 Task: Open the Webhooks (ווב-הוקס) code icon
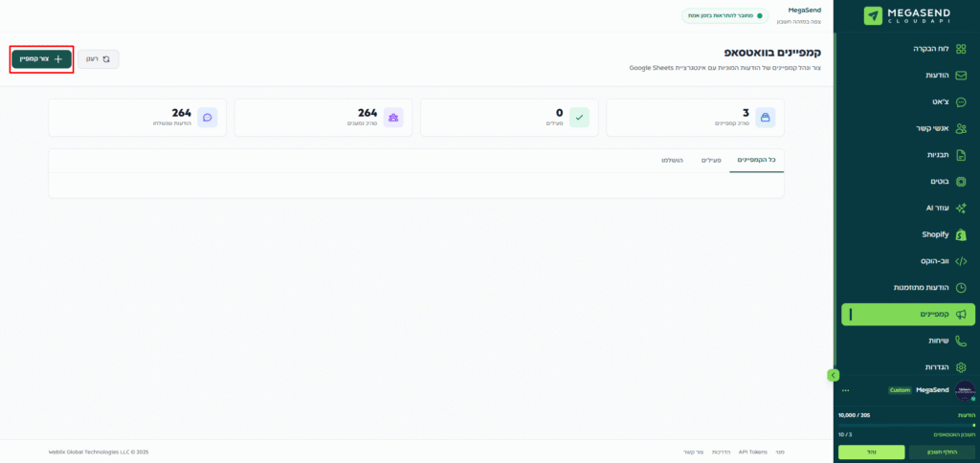point(961,261)
